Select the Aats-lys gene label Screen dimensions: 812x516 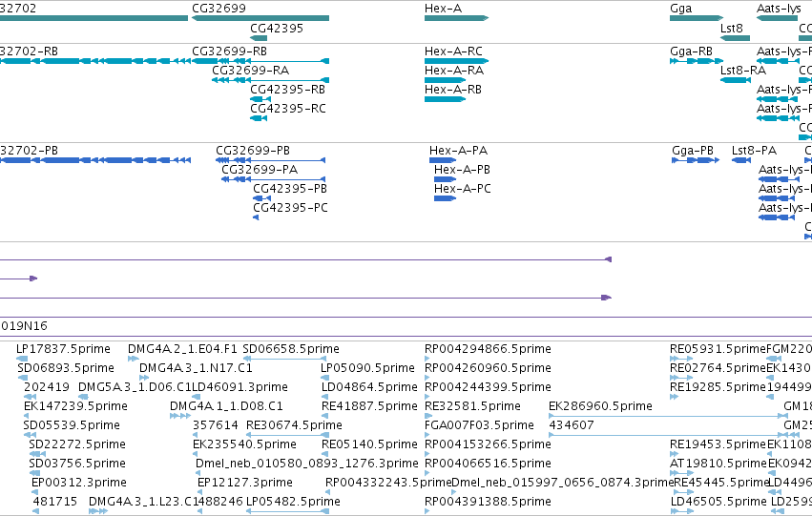click(779, 9)
